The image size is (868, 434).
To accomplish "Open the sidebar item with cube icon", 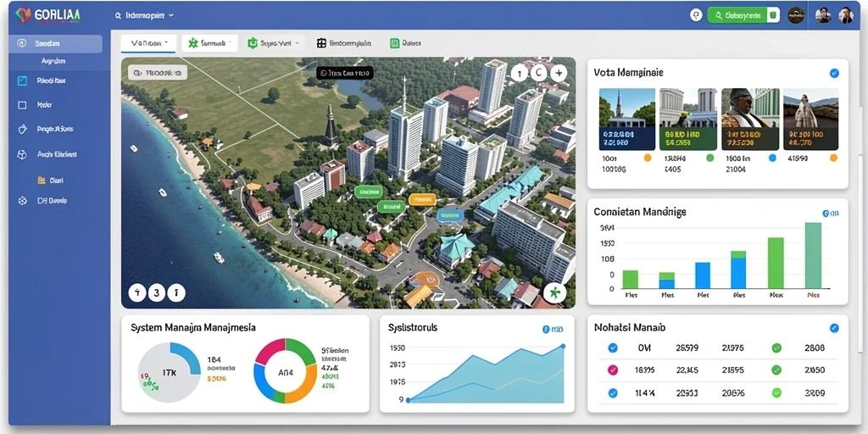I will coord(48,155).
